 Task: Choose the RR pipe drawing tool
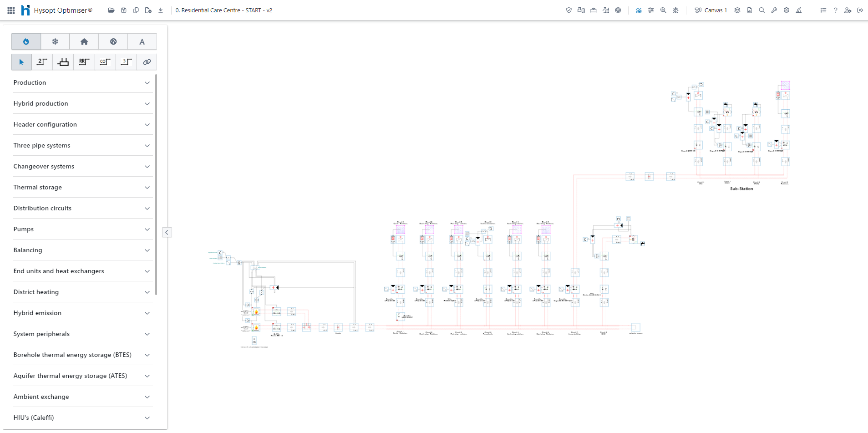coord(84,62)
